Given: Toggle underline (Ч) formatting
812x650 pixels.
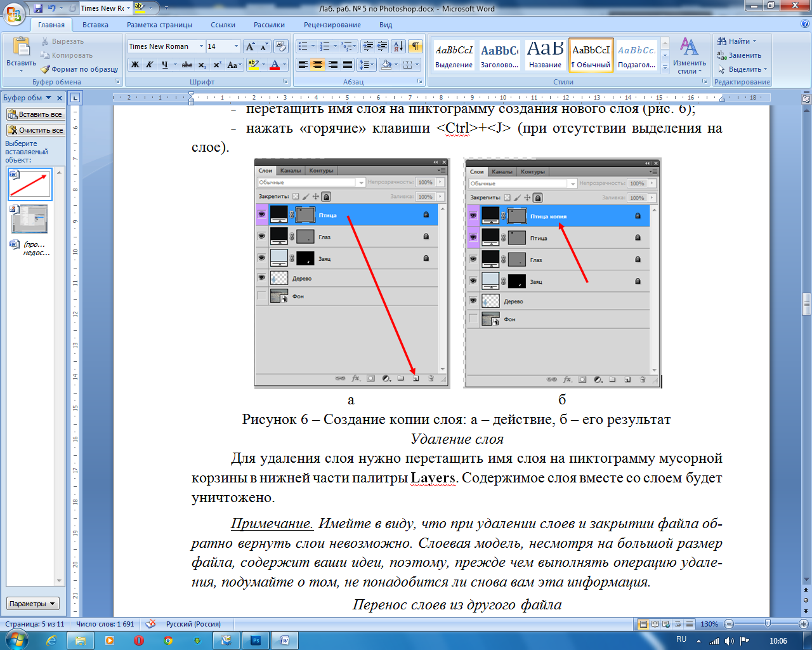Looking at the screenshot, I should point(164,65).
